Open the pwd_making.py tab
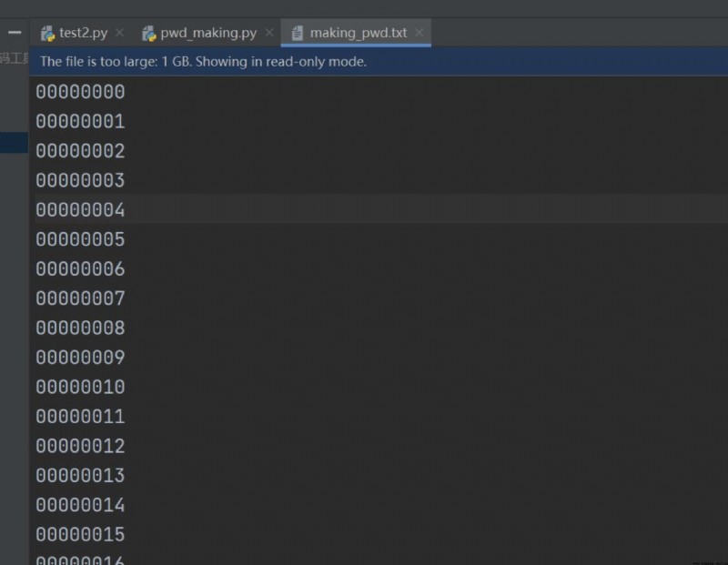The image size is (728, 565). pos(208,33)
